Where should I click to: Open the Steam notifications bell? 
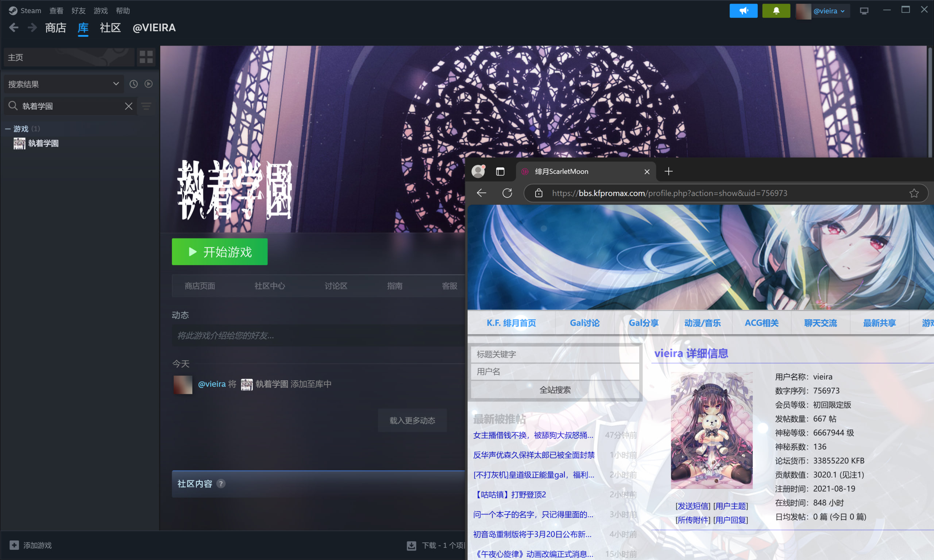(x=776, y=11)
